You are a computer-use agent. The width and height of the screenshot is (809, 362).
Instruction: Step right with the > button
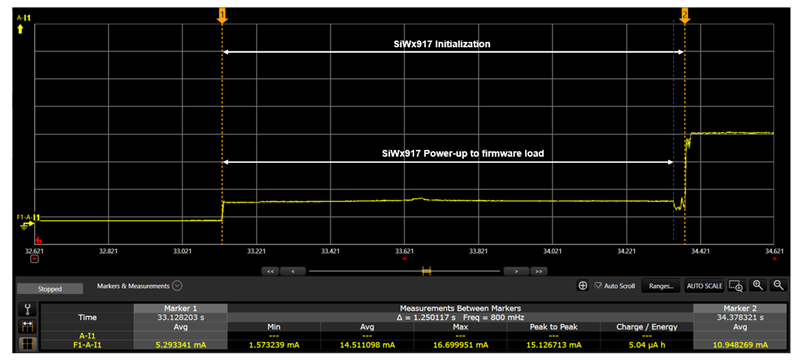point(515,271)
